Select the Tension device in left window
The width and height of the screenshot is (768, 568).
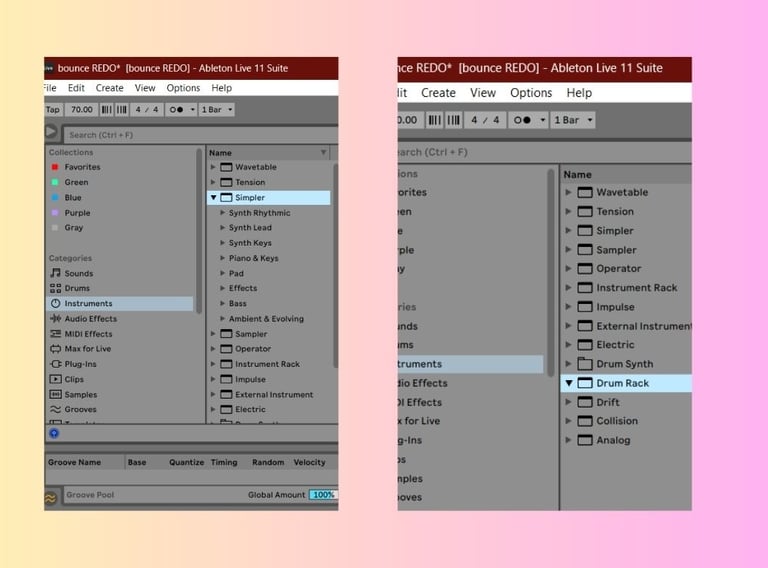[250, 182]
